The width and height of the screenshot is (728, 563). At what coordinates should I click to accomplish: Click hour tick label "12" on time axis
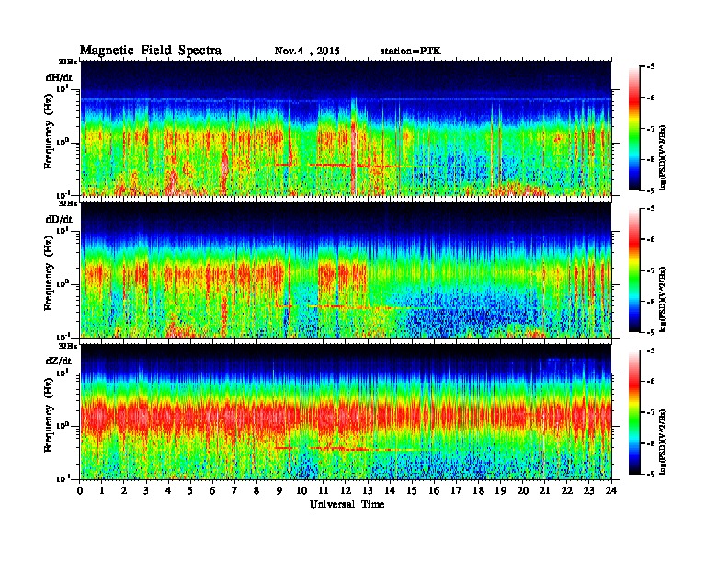pyautogui.click(x=346, y=491)
